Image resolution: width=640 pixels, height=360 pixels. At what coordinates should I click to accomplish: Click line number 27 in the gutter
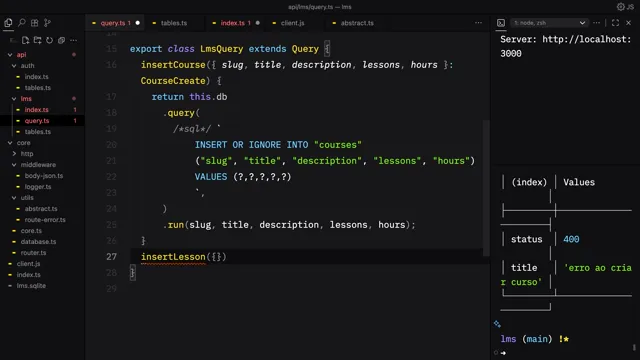111,257
